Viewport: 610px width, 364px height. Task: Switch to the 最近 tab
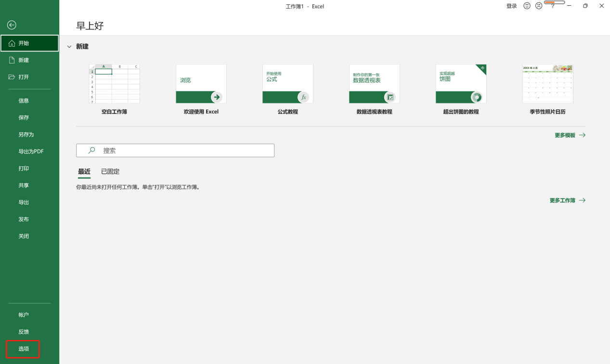[x=84, y=171]
